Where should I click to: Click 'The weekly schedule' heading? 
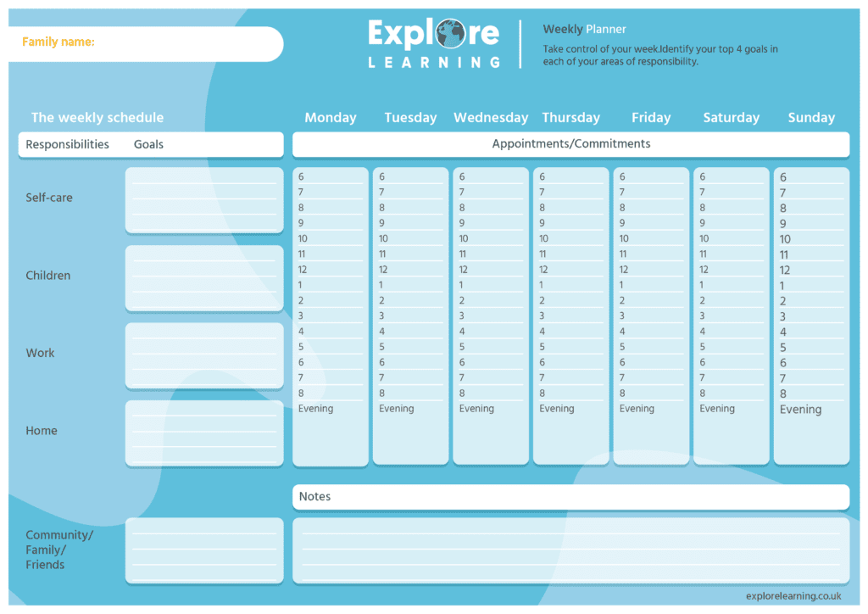pos(97,117)
